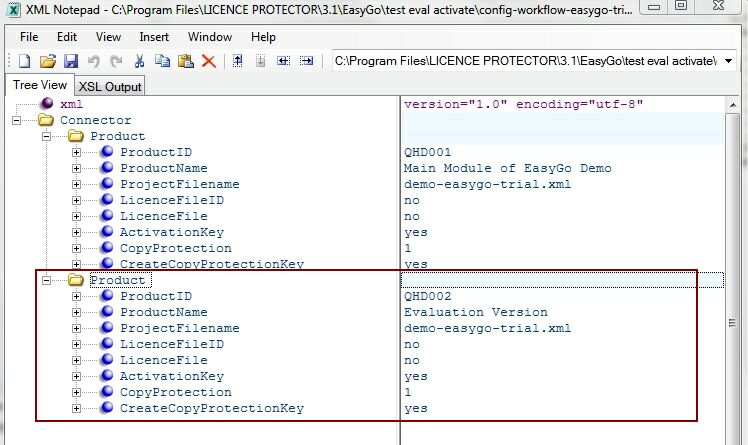Open the View menu
748x445 pixels.
coord(108,37)
